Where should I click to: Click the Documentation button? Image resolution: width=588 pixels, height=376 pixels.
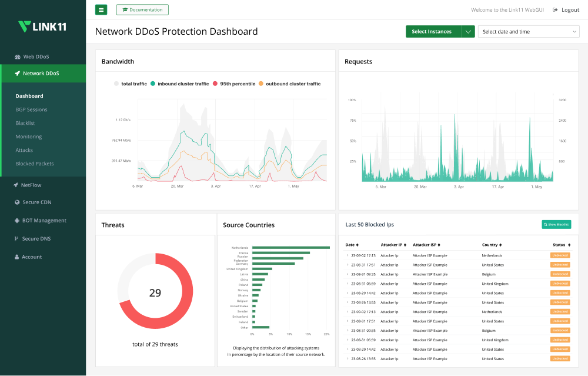tap(142, 10)
